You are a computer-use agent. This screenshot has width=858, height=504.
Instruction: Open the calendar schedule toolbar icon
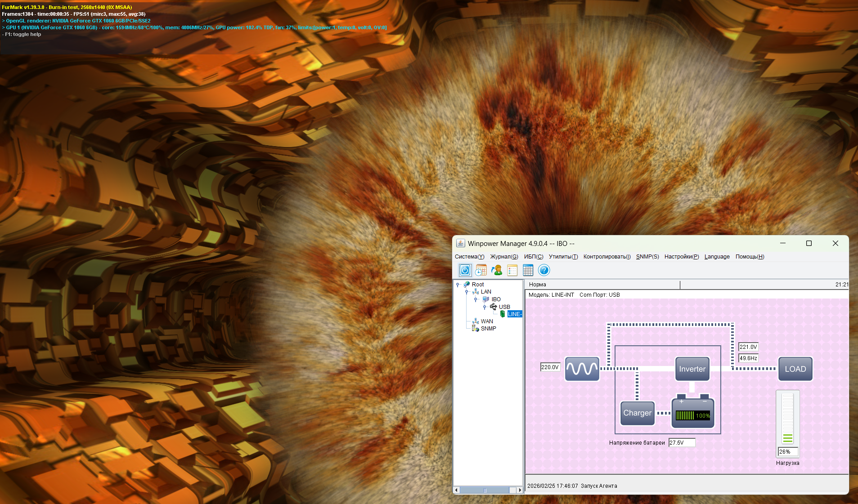click(481, 270)
